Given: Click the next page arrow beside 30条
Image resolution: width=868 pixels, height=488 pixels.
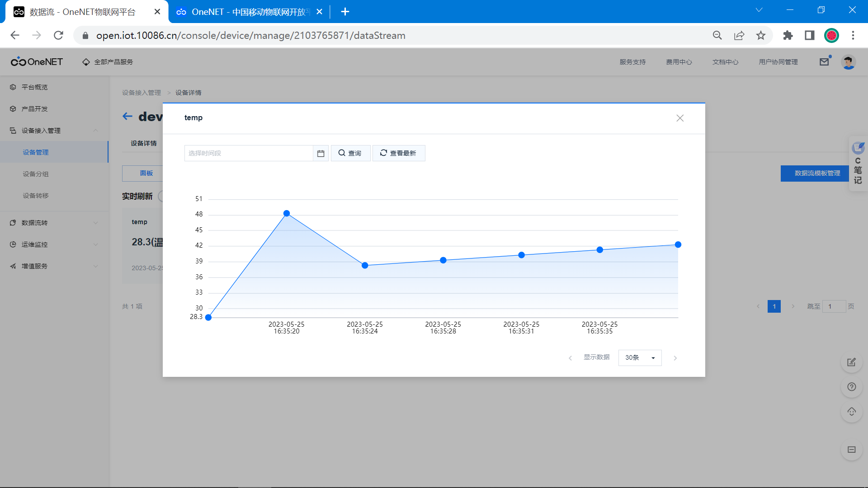Looking at the screenshot, I should click(x=675, y=358).
